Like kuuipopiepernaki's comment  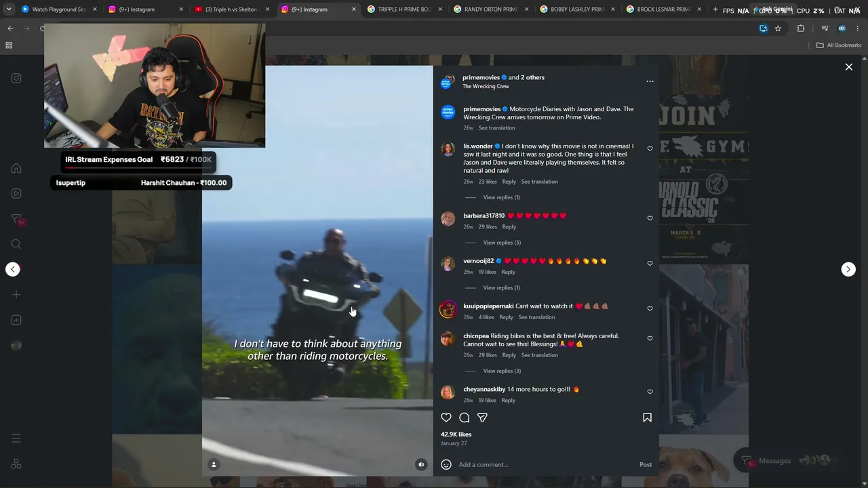(650, 308)
